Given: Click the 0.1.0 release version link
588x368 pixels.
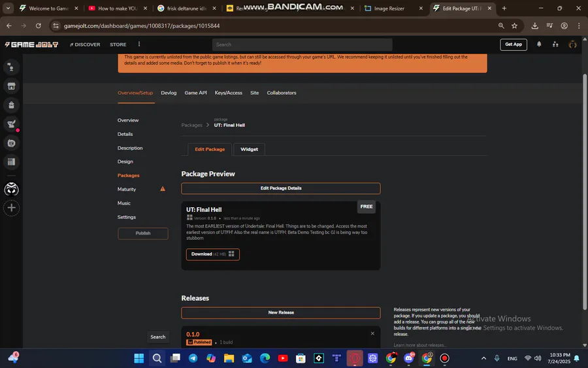Looking at the screenshot, I should [193, 334].
